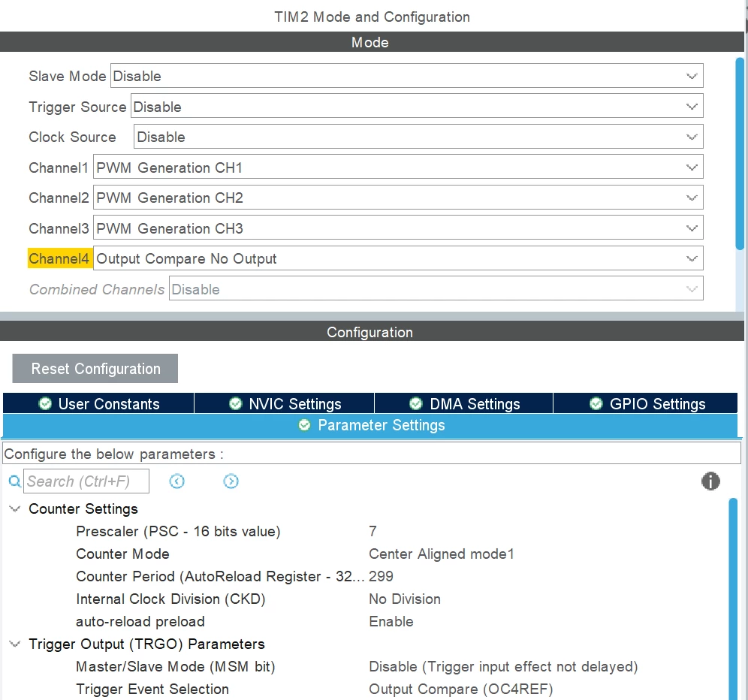Screen dimensions: 748x700
Task: Collapse the Trigger Output (TRGO) Parameters group
Action: coord(15,644)
